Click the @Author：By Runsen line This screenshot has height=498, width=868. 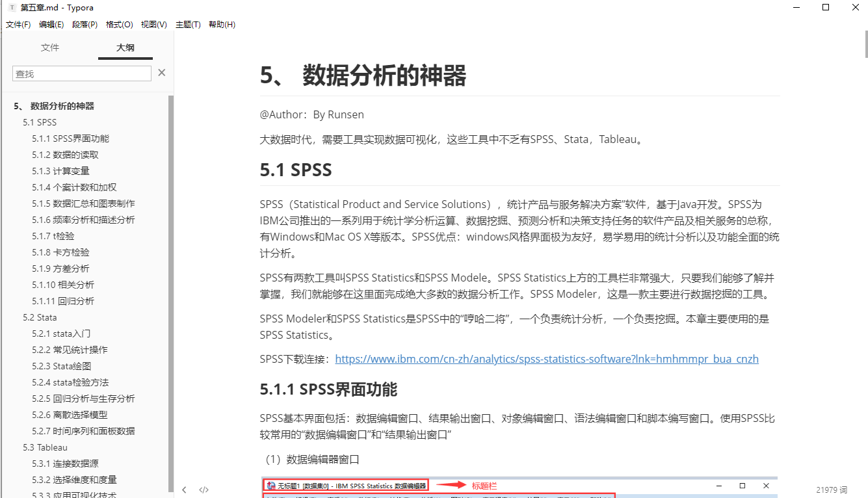pos(312,114)
